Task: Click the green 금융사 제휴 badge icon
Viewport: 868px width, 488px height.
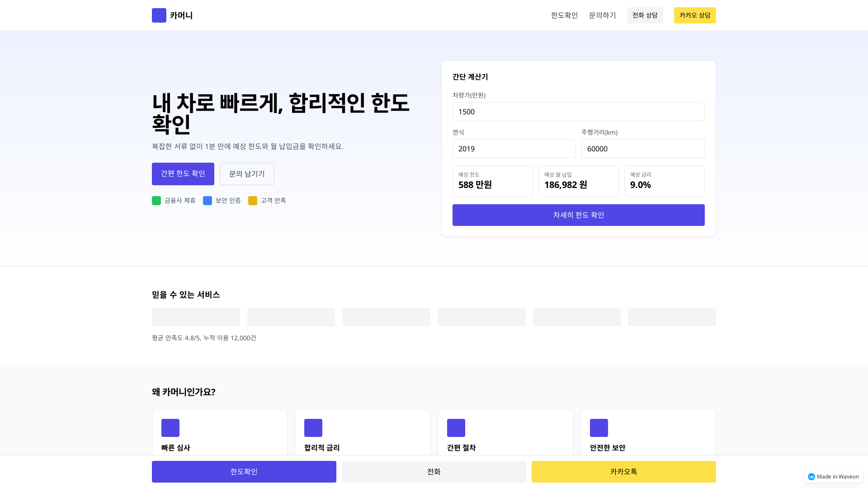Action: point(157,200)
